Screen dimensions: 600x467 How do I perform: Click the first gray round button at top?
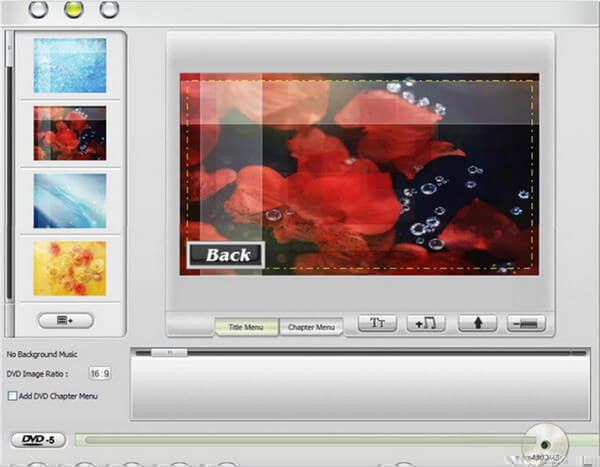pos(38,9)
